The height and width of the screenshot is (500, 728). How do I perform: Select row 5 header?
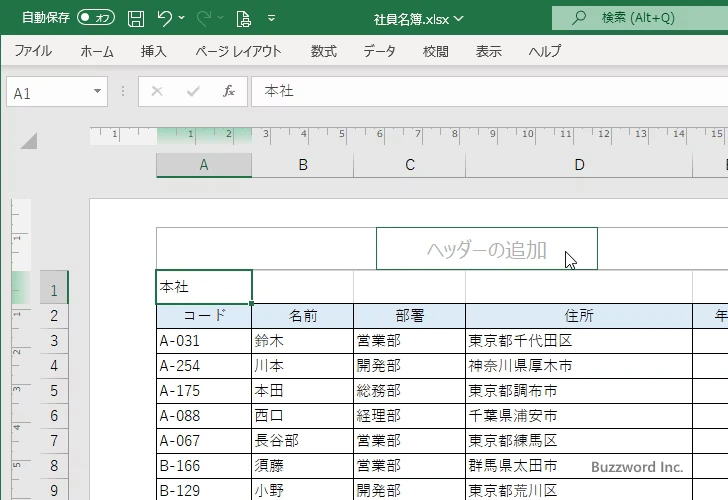pyautogui.click(x=54, y=391)
